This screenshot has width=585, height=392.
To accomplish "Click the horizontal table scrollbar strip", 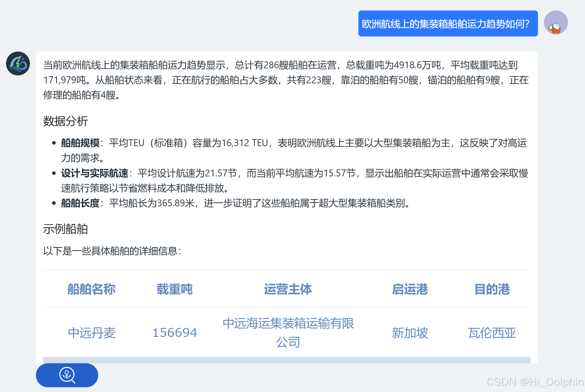I will (x=287, y=360).
